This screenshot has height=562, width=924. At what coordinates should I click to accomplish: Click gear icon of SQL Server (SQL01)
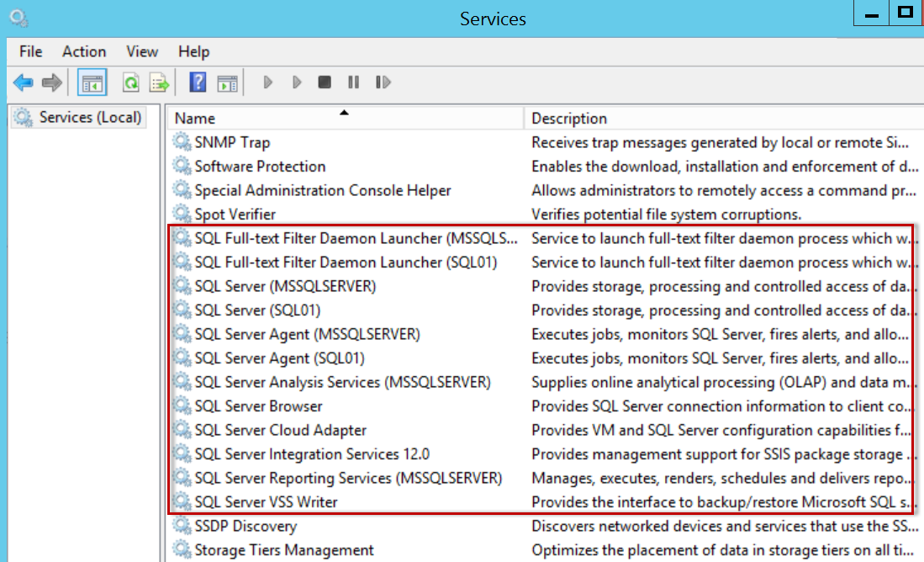pyautogui.click(x=182, y=310)
